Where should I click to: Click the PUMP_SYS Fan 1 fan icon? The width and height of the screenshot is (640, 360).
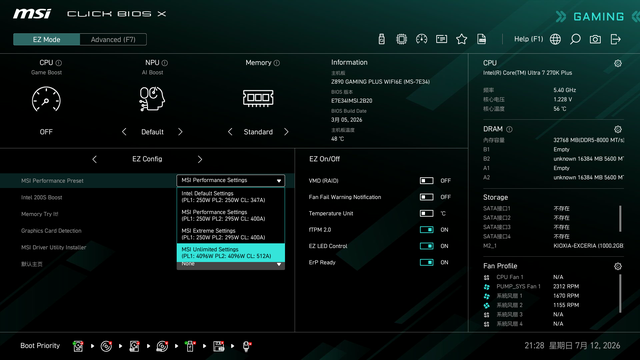[x=487, y=287]
